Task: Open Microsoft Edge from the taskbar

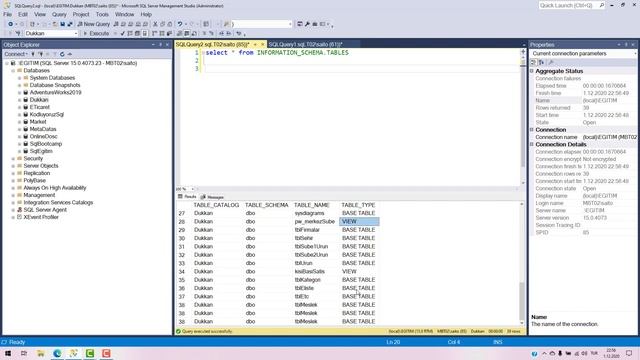Action: coord(57,353)
